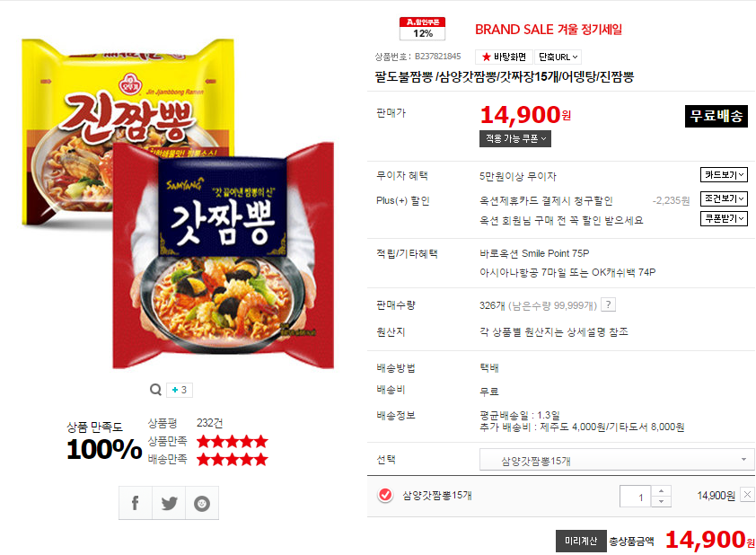Increase quantity with the up arrow
The image size is (756, 555).
(x=661, y=491)
